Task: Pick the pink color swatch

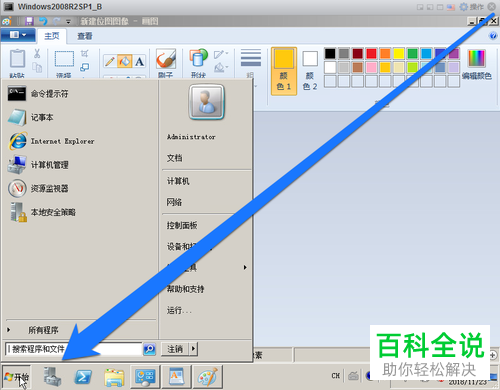Action: point(371,67)
